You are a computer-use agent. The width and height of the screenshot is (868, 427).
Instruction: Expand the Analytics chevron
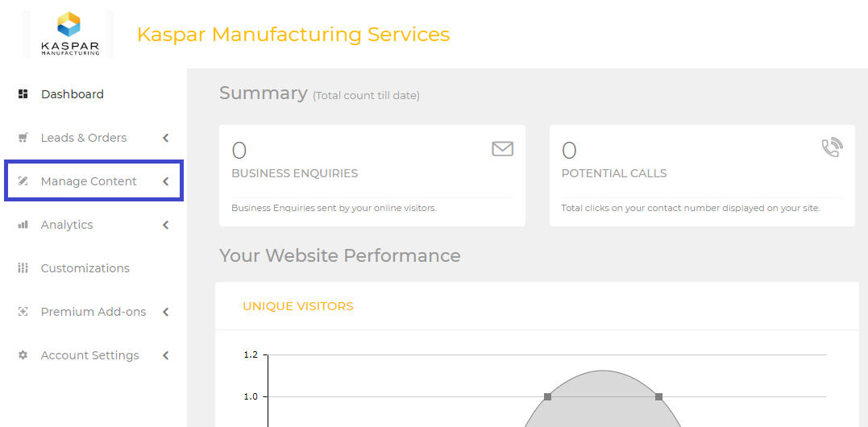pyautogui.click(x=165, y=225)
